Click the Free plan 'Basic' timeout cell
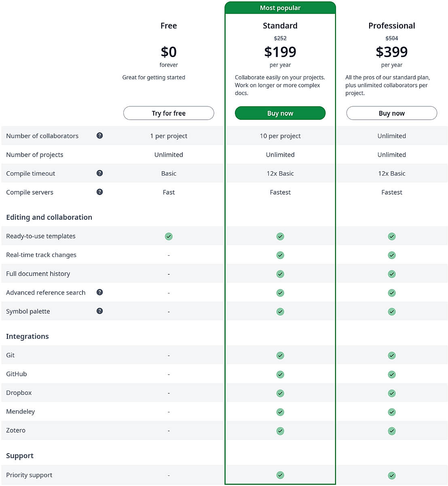This screenshot has width=448, height=486. click(x=169, y=173)
